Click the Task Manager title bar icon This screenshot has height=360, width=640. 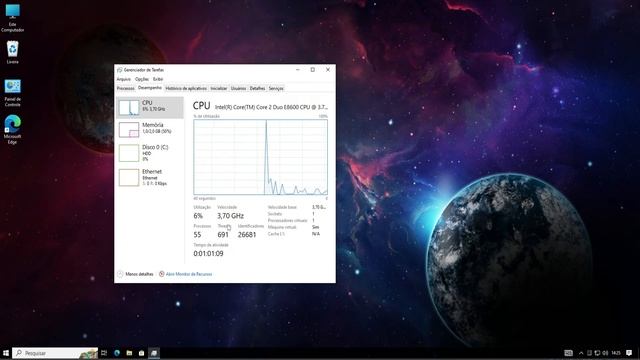[120, 70]
